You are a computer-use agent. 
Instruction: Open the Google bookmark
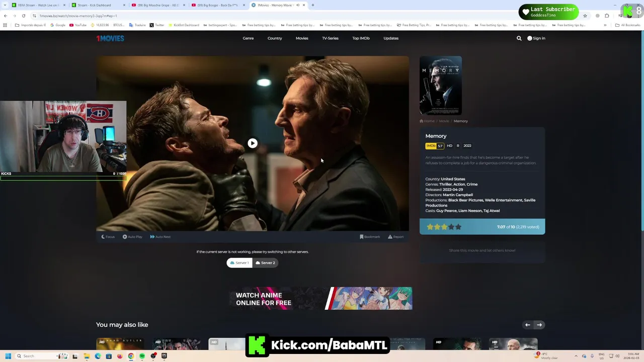pyautogui.click(x=58, y=25)
